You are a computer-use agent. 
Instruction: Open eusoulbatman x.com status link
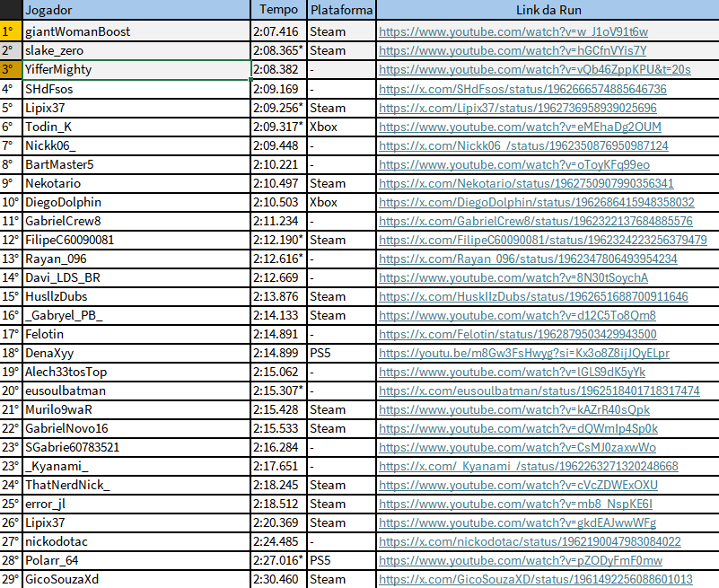[x=539, y=391]
